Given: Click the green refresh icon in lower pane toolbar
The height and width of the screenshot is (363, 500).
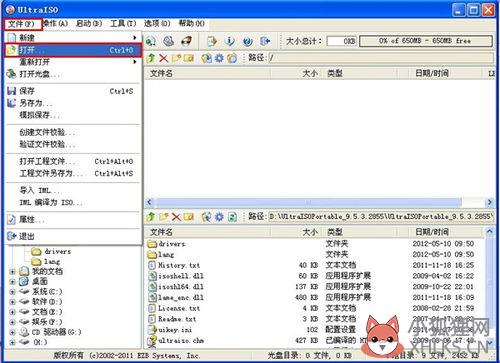Looking at the screenshot, I should tap(232, 217).
